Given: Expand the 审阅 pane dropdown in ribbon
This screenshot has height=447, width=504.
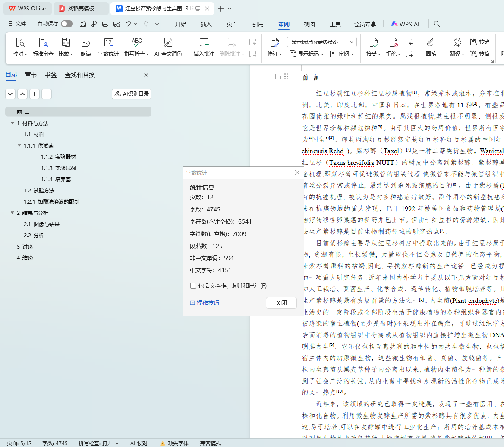Looking at the screenshot, I should pos(342,54).
